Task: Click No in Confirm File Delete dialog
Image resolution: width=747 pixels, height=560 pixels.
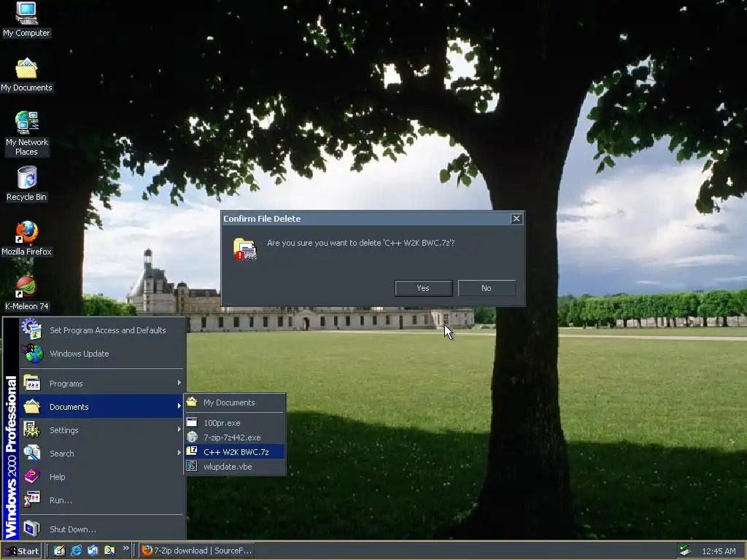Action: pos(487,288)
